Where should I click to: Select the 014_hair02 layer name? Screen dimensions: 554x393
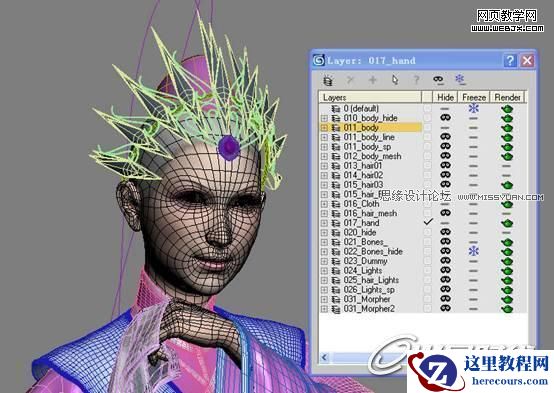coord(363,175)
